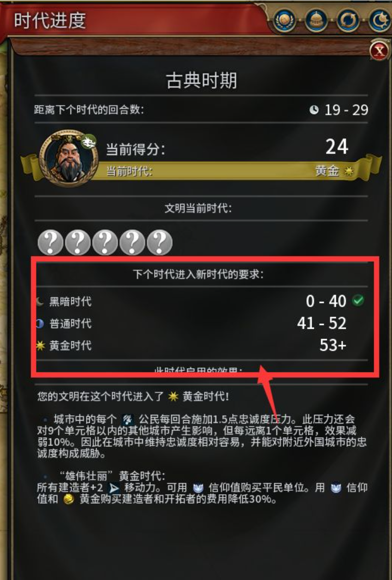Screen dimensions: 392x580
Task: Select the third unknown civilization question mark
Action: coord(105,242)
